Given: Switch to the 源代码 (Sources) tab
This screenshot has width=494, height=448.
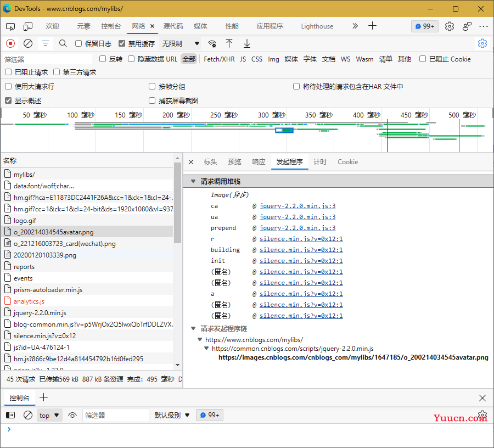Looking at the screenshot, I should tap(173, 26).
